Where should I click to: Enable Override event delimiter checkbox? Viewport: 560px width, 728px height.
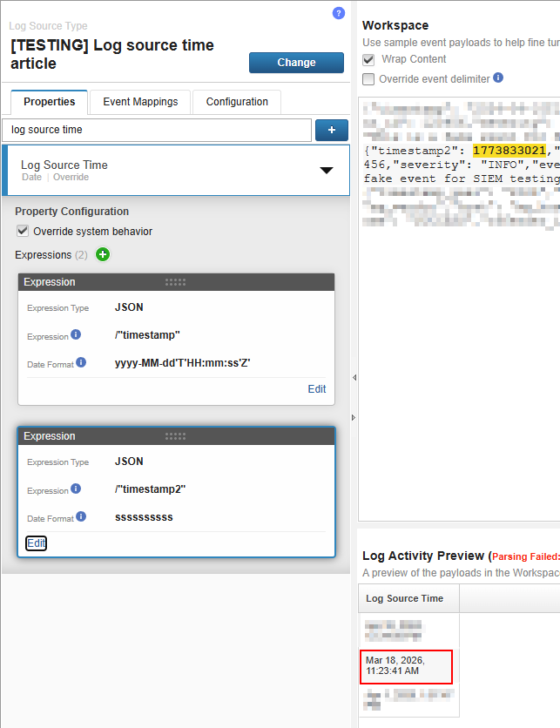coord(368,78)
